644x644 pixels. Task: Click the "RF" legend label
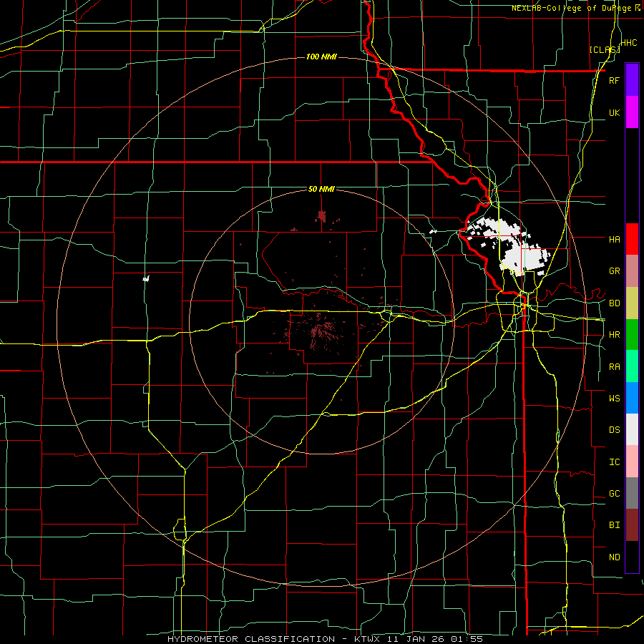pyautogui.click(x=614, y=80)
